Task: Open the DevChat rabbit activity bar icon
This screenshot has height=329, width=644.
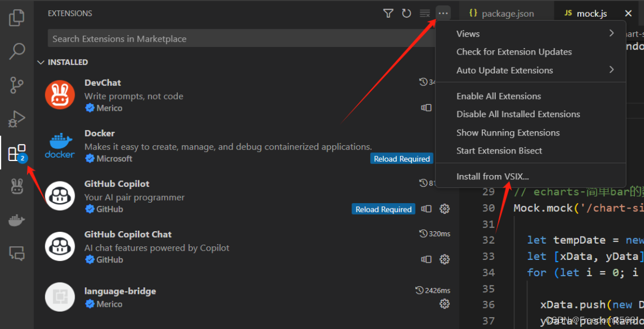Action: point(17,187)
